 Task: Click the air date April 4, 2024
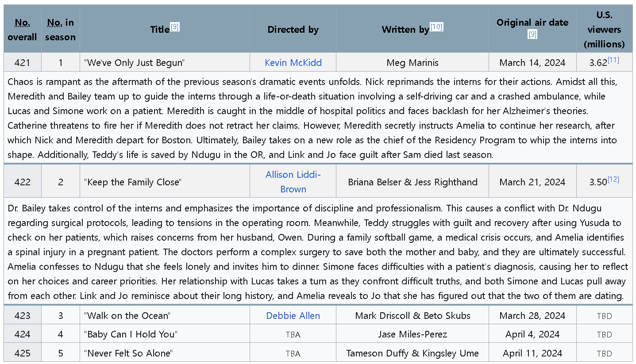pos(532,334)
